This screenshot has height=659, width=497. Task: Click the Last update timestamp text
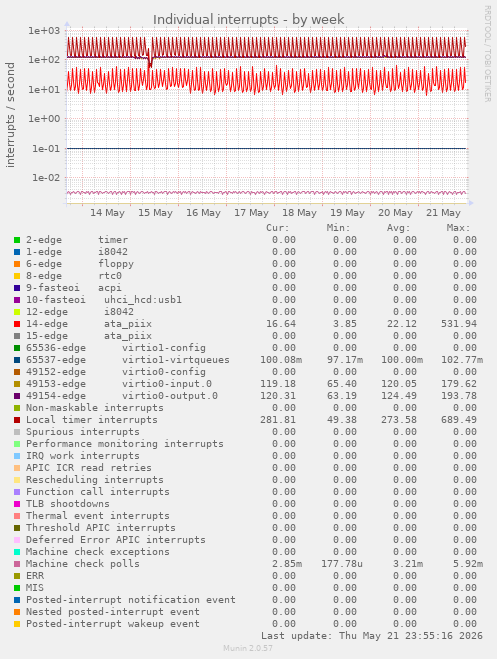pos(372,635)
